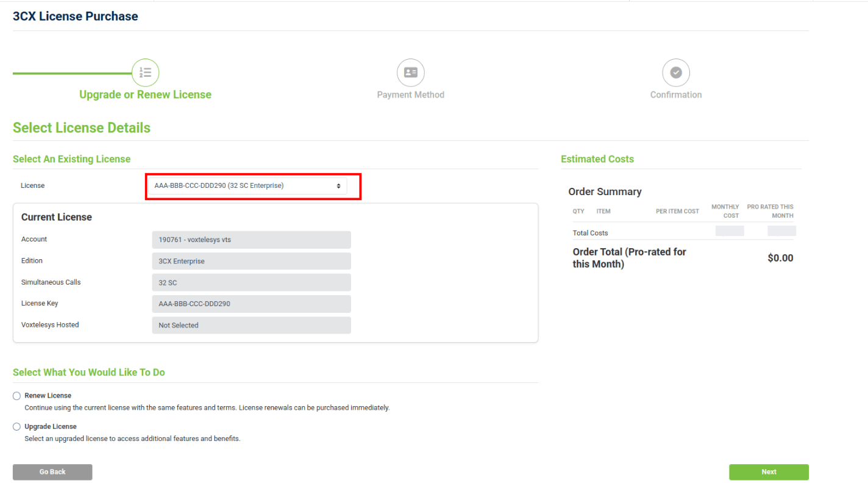The image size is (868, 483).
Task: Select the Renew License radio button
Action: [x=16, y=396]
